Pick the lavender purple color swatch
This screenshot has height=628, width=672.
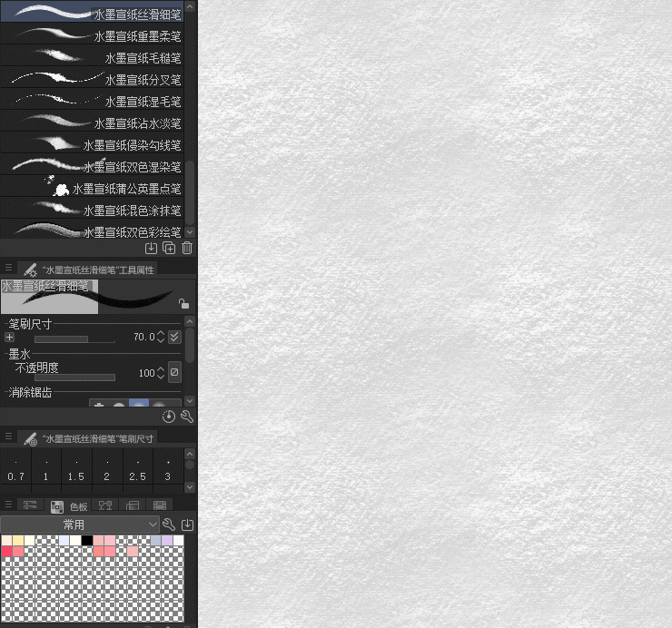coord(167,540)
